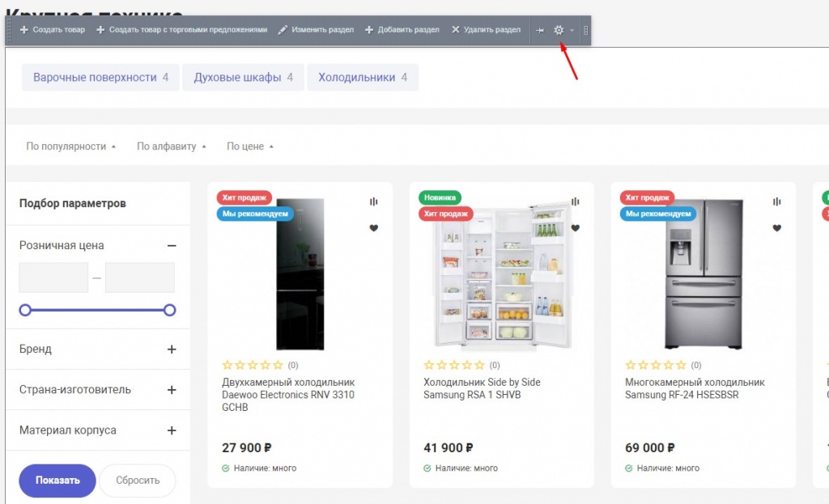Click review count "(0)" on Samsung RF-24 card

pyautogui.click(x=695, y=365)
